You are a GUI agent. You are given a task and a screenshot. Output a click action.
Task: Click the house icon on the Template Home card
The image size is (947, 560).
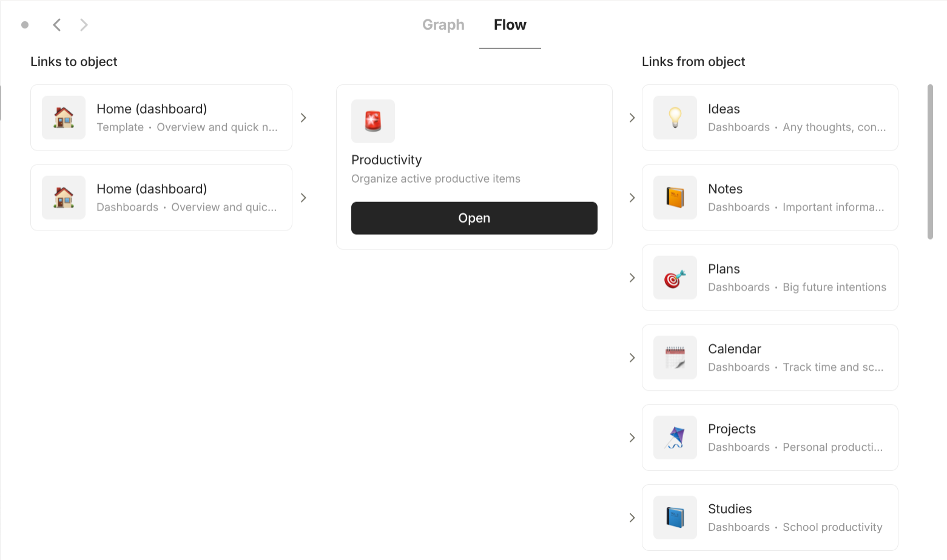(x=63, y=118)
